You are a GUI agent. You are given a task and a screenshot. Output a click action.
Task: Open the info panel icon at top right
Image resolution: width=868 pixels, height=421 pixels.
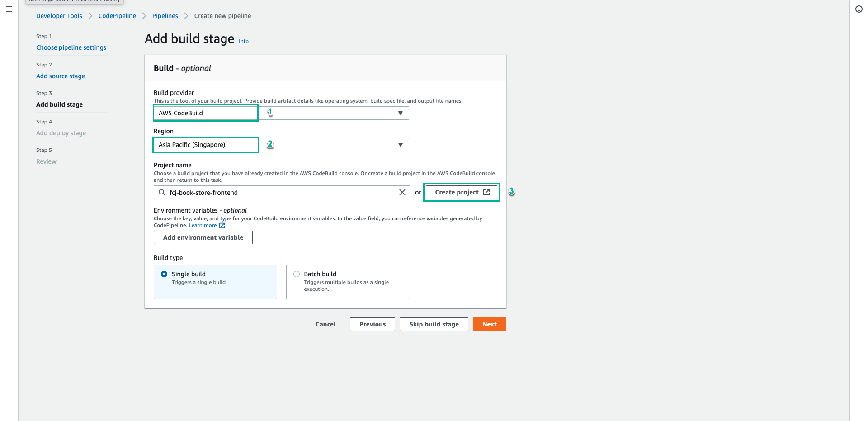pos(859,9)
